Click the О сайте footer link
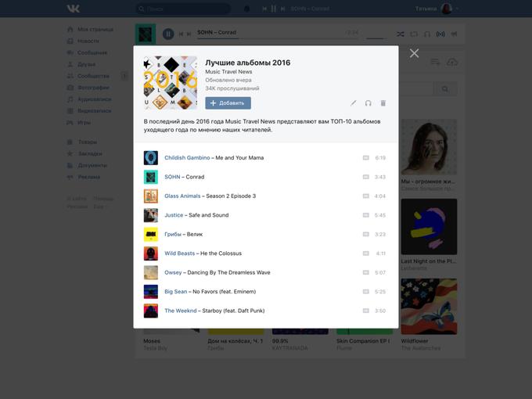The image size is (532, 399). tap(77, 199)
